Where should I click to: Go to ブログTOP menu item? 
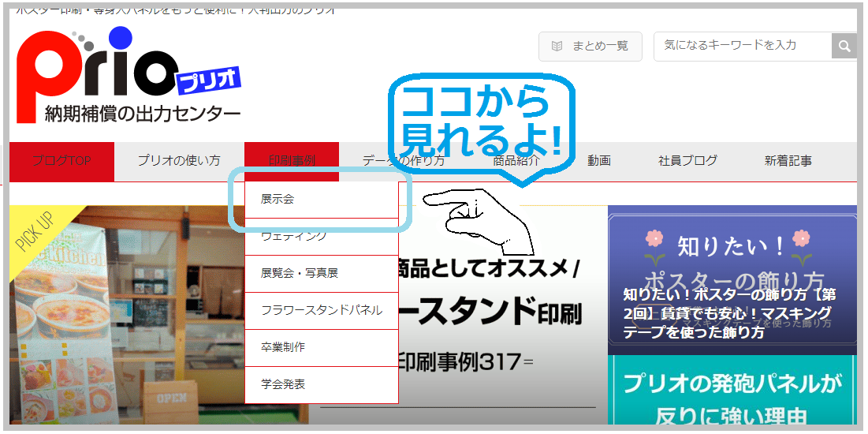click(61, 161)
